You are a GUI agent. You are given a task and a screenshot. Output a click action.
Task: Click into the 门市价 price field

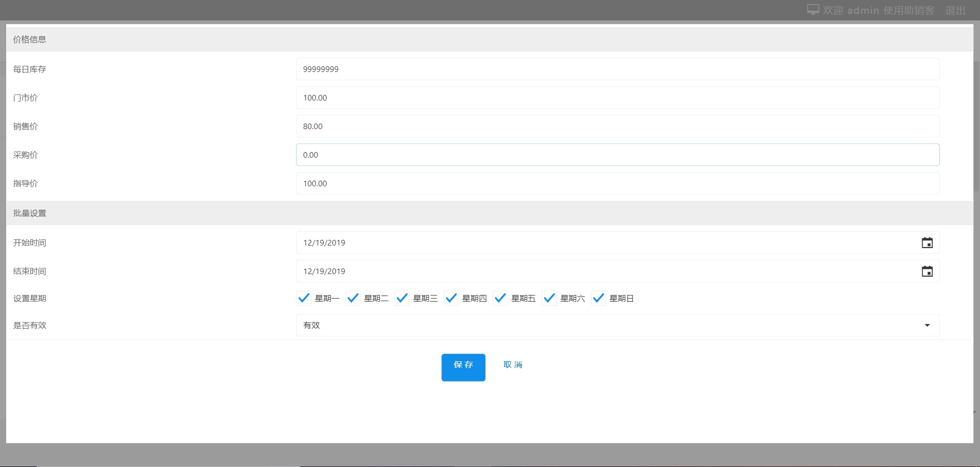[x=617, y=97]
